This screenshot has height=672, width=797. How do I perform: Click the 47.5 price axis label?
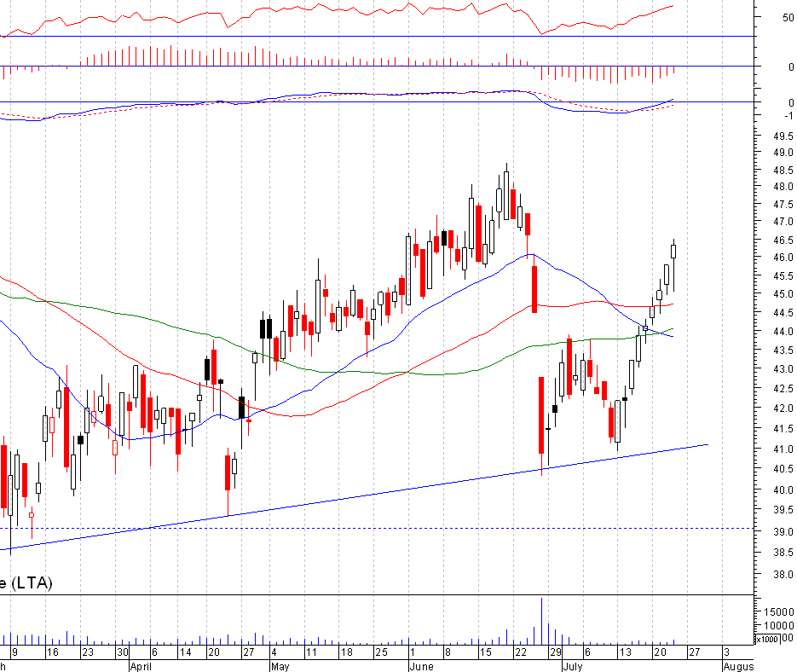783,205
